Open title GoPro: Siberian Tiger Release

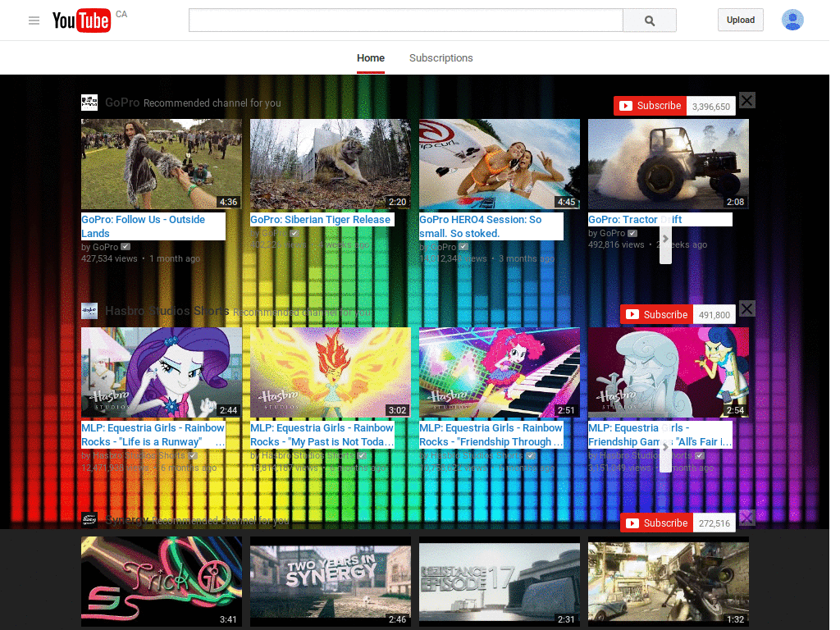point(321,219)
